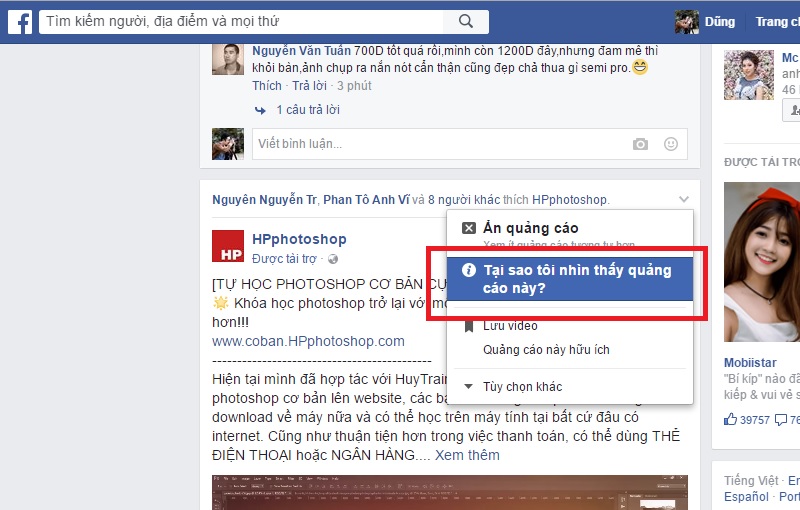Viewport: 800px width, 510px height.
Task: Open the emoji smiley picker
Action: [671, 144]
